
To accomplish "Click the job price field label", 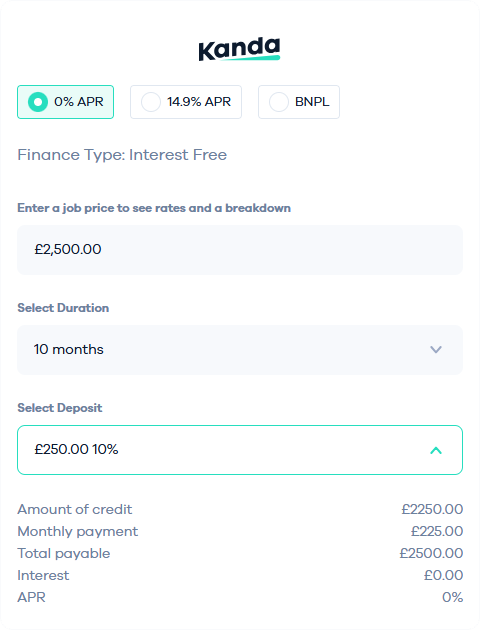I will click(154, 208).
